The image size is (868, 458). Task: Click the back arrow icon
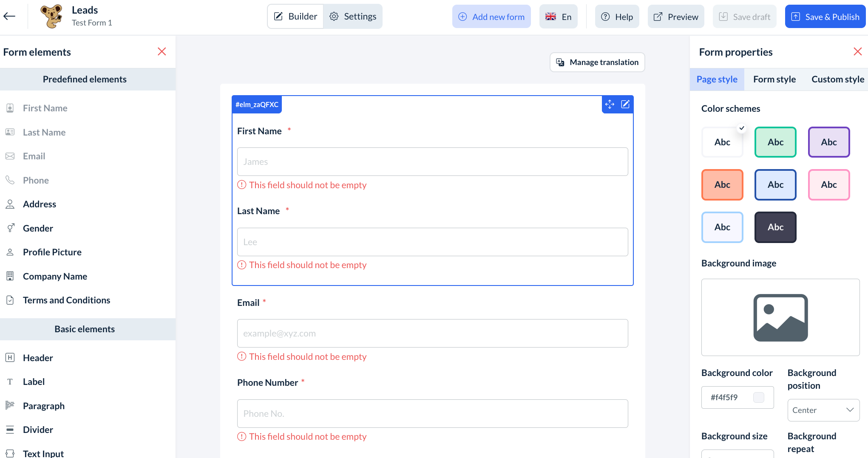(9, 17)
